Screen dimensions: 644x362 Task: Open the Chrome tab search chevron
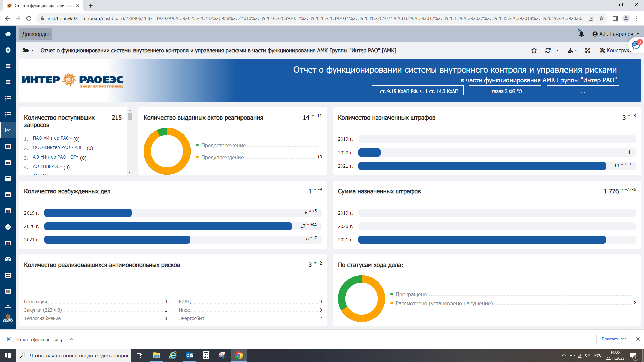(590, 5)
